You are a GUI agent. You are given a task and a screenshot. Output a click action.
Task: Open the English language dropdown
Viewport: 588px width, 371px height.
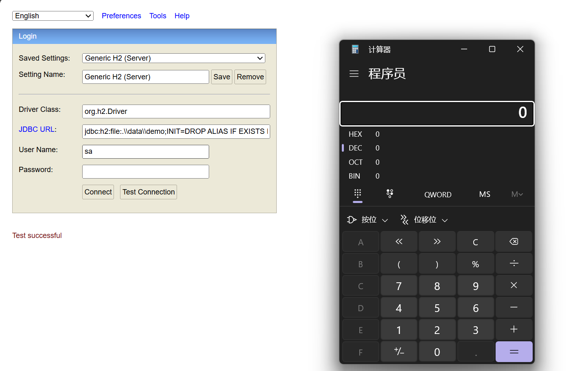(x=53, y=16)
